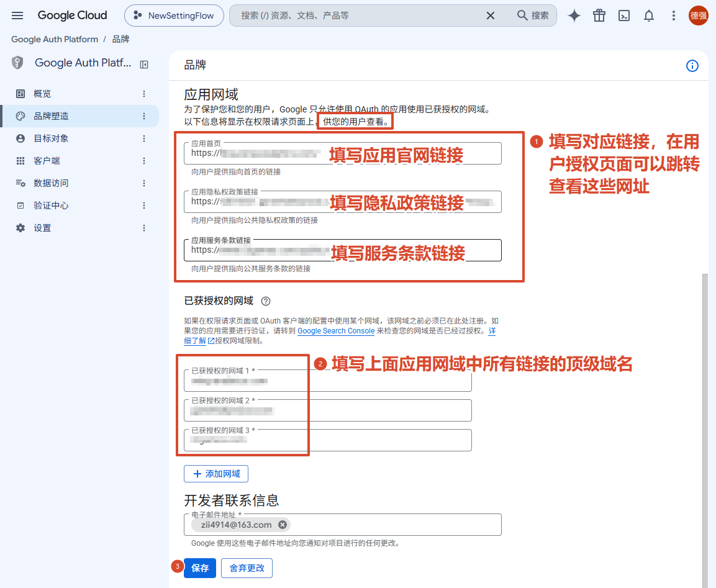
Task: Click the Google Cloud logo
Action: pos(72,16)
